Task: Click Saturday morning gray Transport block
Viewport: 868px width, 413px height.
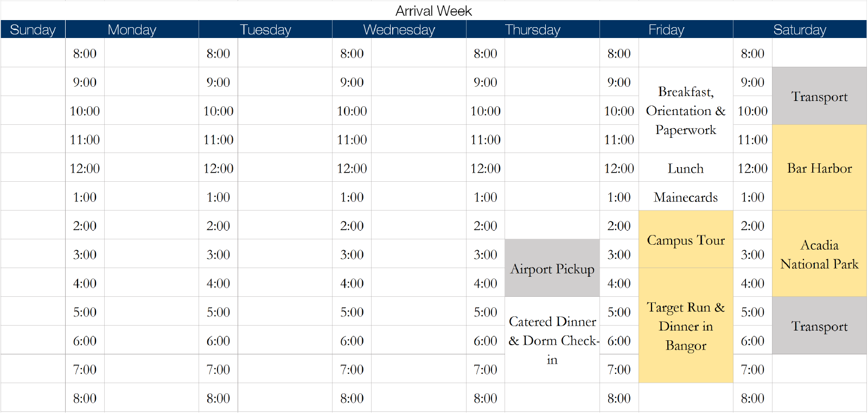Action: [819, 97]
